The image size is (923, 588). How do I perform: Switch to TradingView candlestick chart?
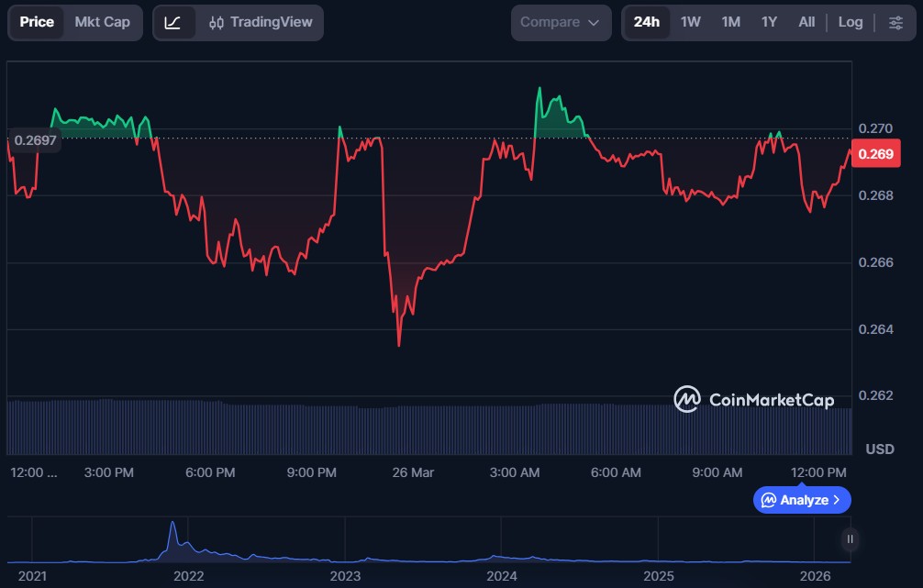[261, 22]
